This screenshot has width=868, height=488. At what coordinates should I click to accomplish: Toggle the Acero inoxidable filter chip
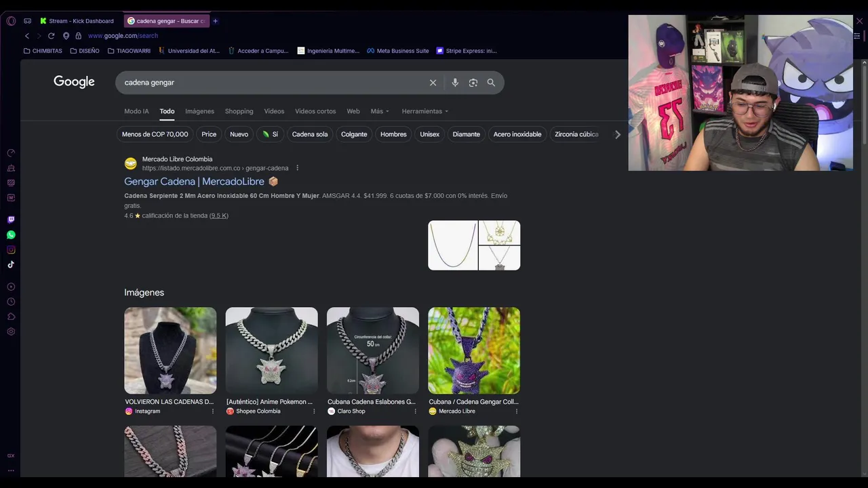click(x=517, y=134)
